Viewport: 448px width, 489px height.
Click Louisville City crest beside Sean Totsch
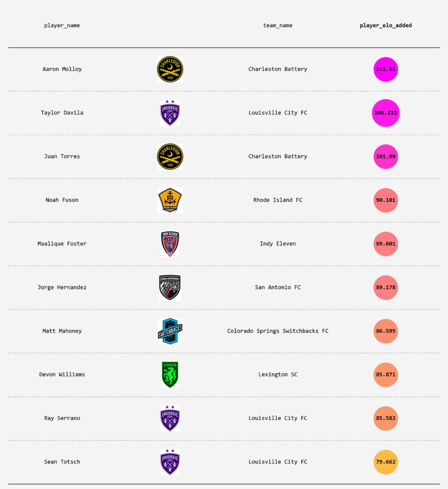[x=170, y=462]
